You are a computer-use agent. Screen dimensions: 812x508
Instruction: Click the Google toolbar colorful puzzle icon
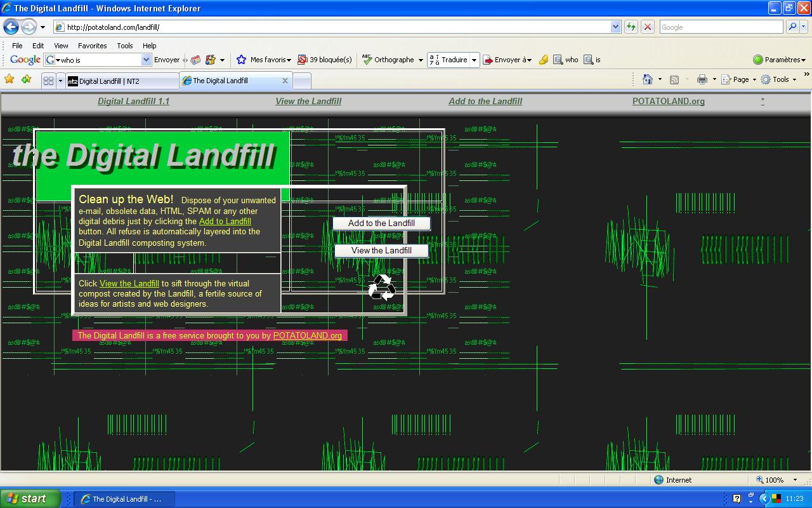[211, 60]
